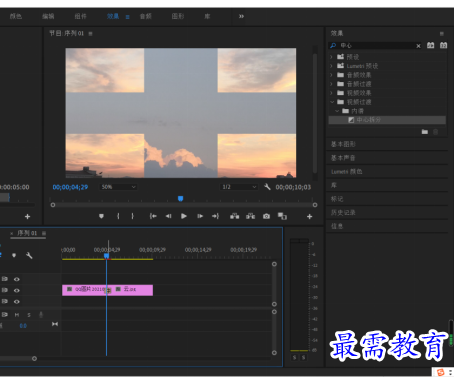Click the Play button in the Program monitor
454x377 pixels.
pyautogui.click(x=184, y=216)
